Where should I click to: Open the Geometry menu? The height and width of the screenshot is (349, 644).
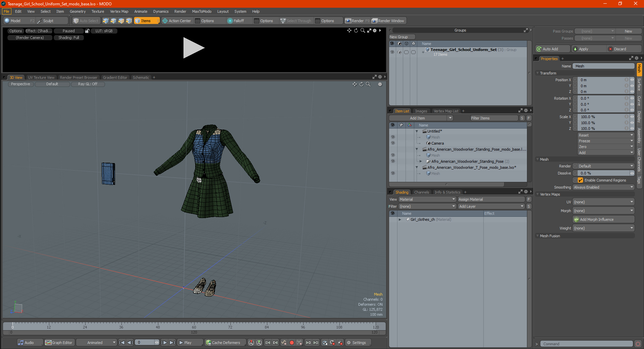tap(77, 11)
